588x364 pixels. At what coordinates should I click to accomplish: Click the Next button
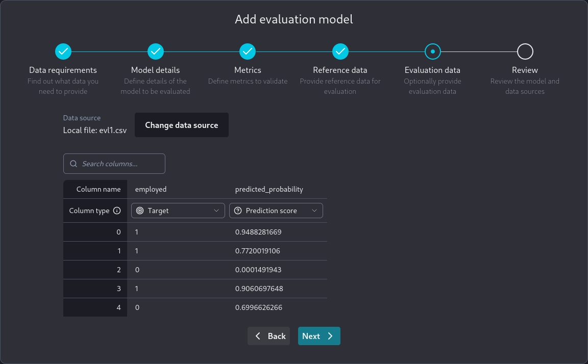pyautogui.click(x=318, y=336)
